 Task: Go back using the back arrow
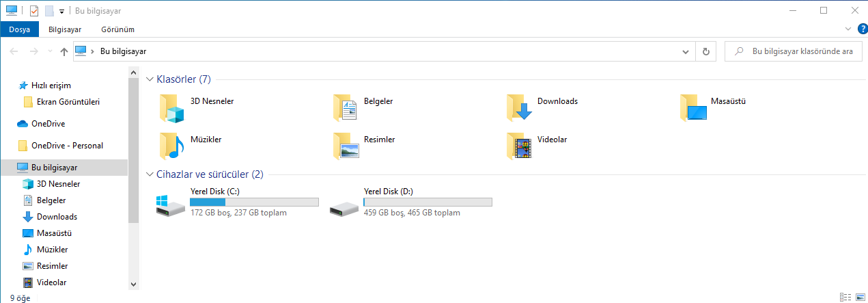coord(14,51)
